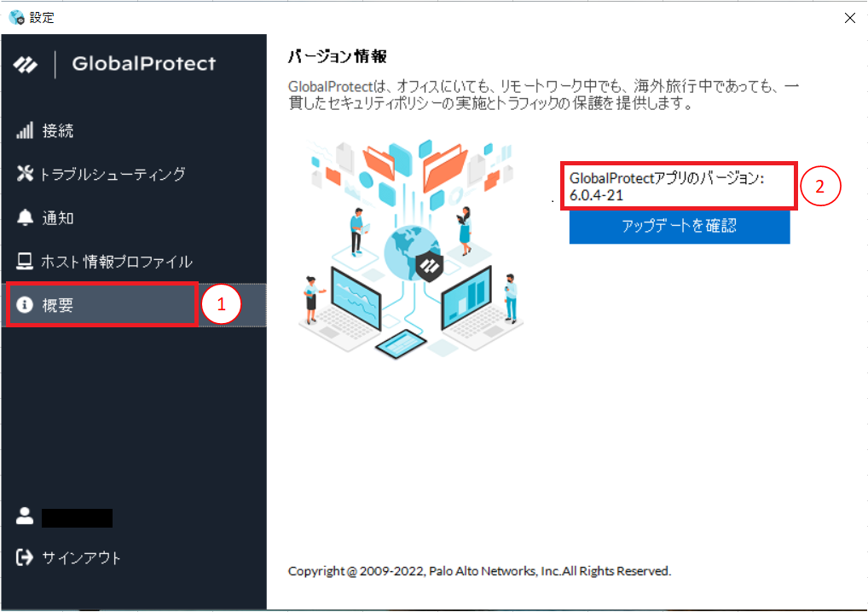Click the 設定 window title text
The image size is (868, 612).
42,18
